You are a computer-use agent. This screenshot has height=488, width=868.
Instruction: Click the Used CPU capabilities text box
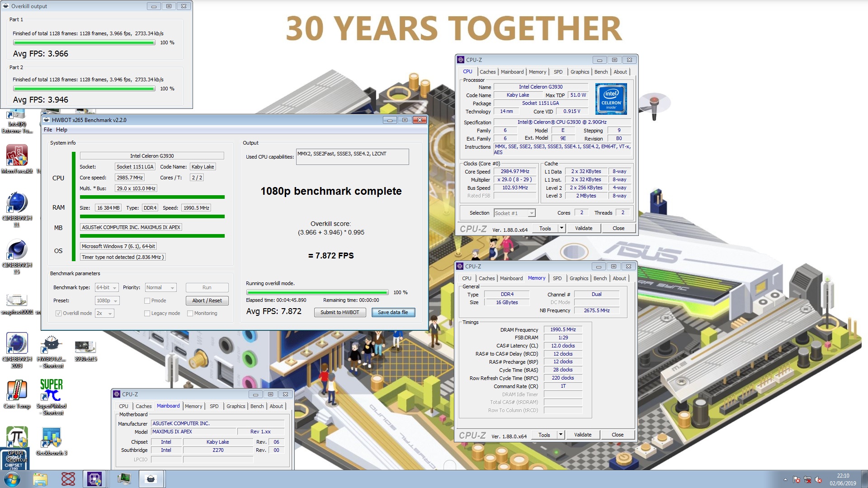tap(352, 157)
